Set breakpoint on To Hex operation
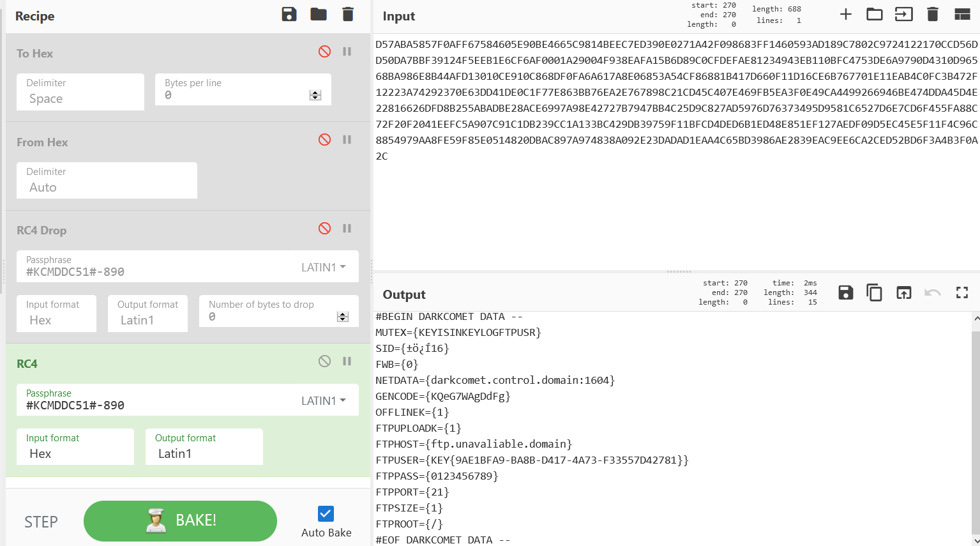The image size is (980, 546). (347, 52)
